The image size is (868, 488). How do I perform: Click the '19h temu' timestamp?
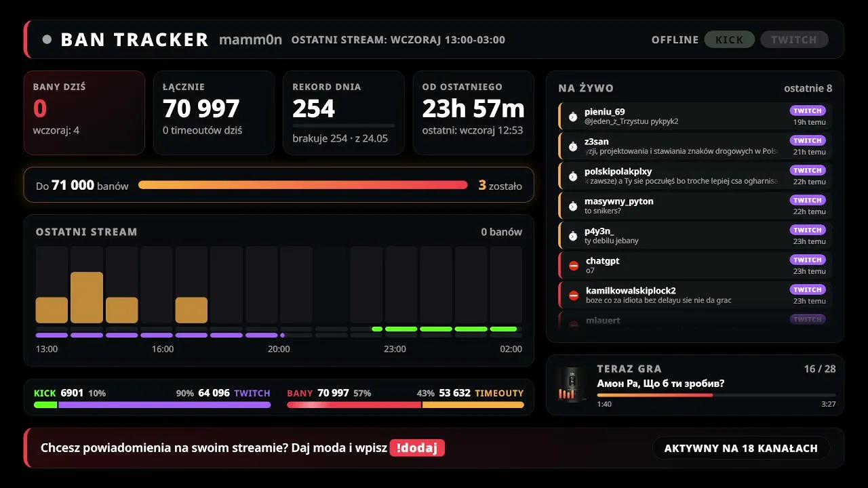810,122
